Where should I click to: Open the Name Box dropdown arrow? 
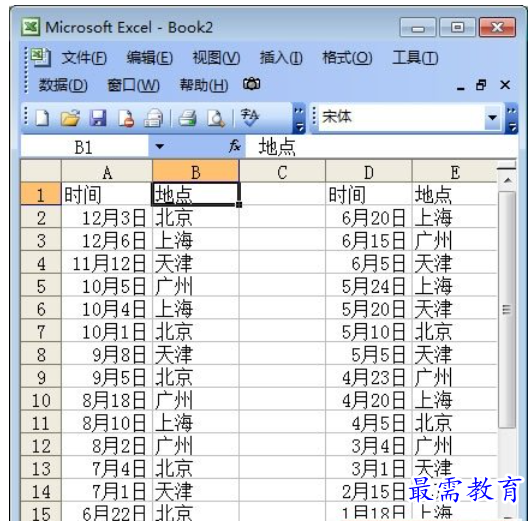click(160, 146)
